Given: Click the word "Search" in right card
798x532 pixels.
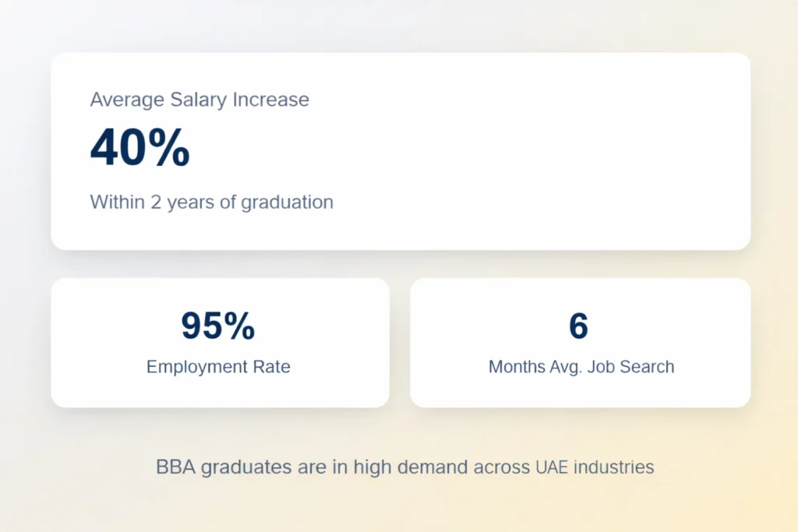Looking at the screenshot, I should 647,367.
